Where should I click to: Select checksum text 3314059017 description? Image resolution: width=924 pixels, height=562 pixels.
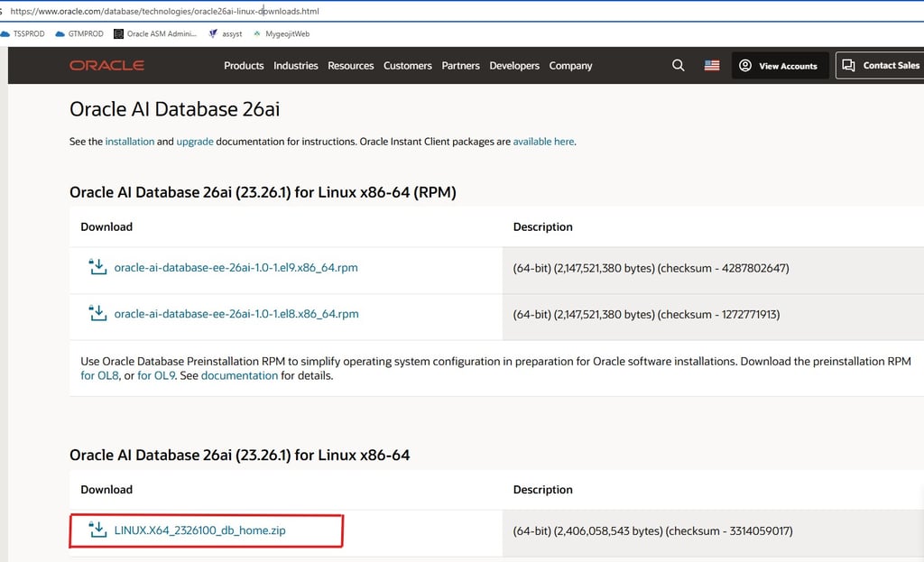tap(653, 530)
